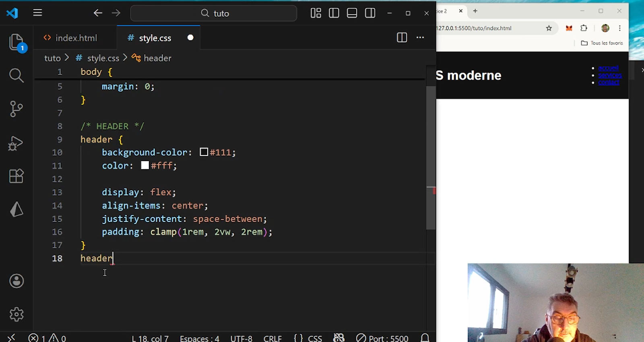Viewport: 644px width, 342px height.
Task: Open the Source Control view
Action: [x=16, y=109]
